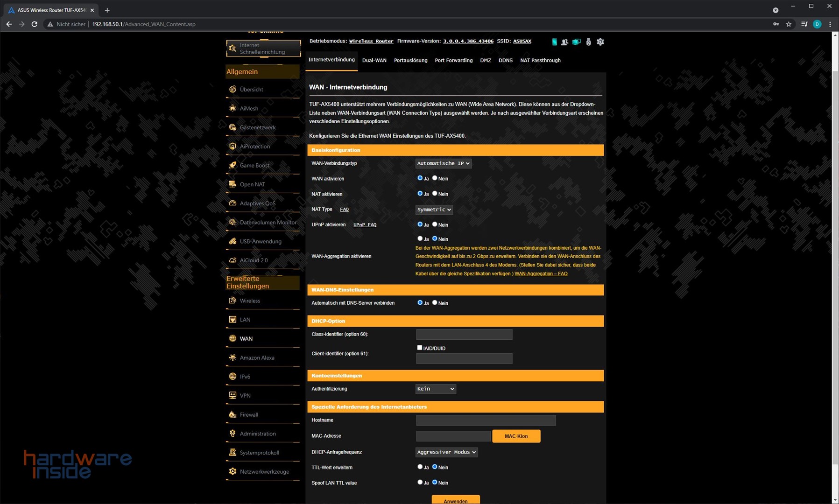The height and width of the screenshot is (504, 839).
Task: Set WAN aktivieren to Nein
Action: pyautogui.click(x=435, y=178)
